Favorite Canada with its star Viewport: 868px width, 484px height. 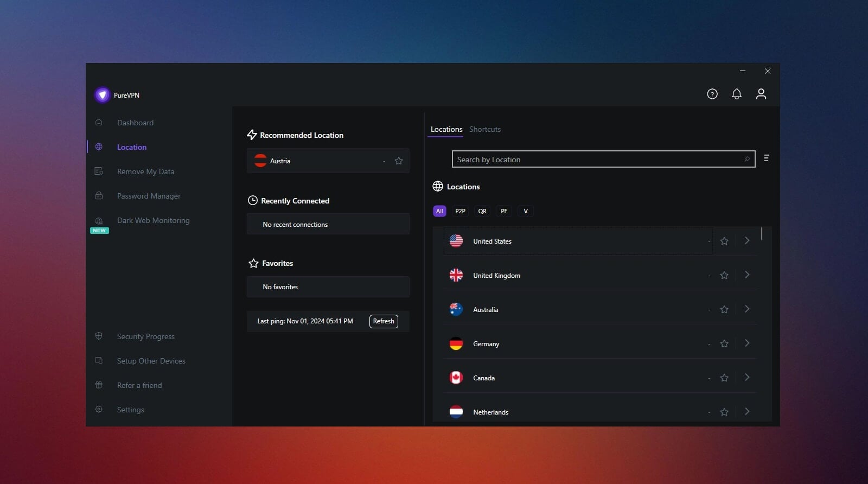coord(724,378)
